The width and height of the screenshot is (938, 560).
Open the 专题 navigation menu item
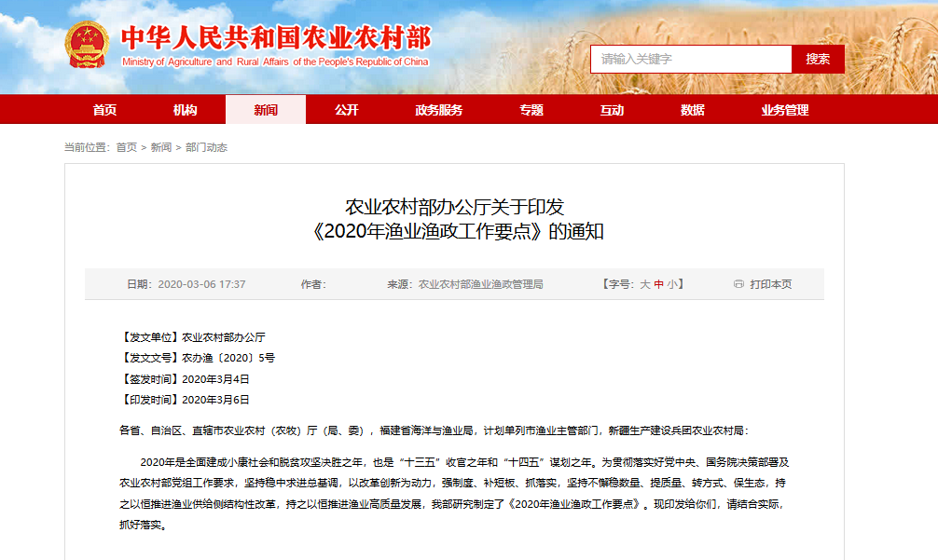[531, 110]
